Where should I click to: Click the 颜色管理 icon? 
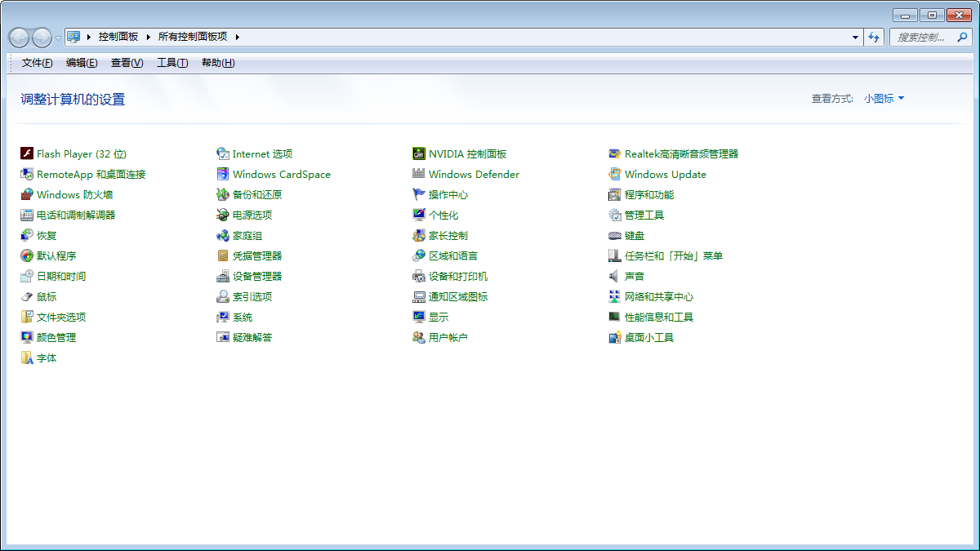tap(27, 337)
